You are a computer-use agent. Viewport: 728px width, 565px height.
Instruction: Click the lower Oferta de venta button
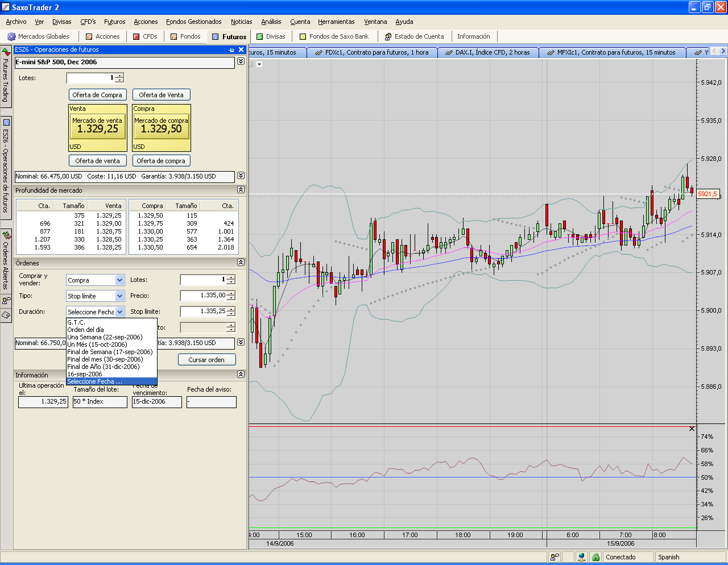point(97,161)
